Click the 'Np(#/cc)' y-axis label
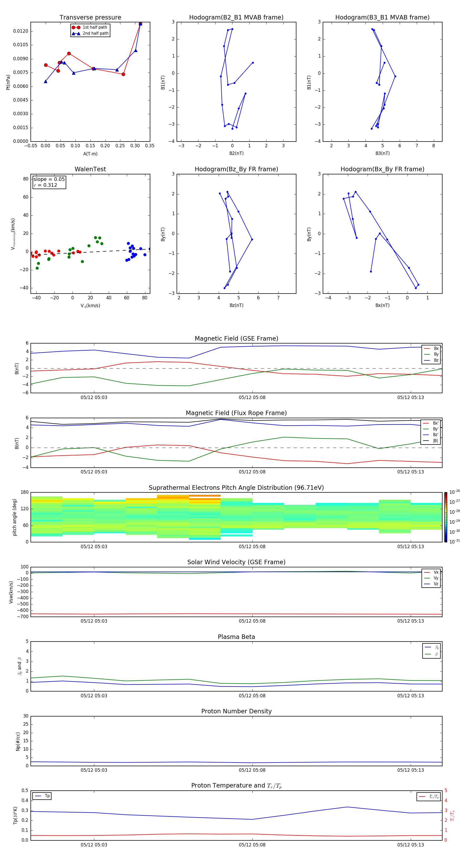 coord(18,741)
